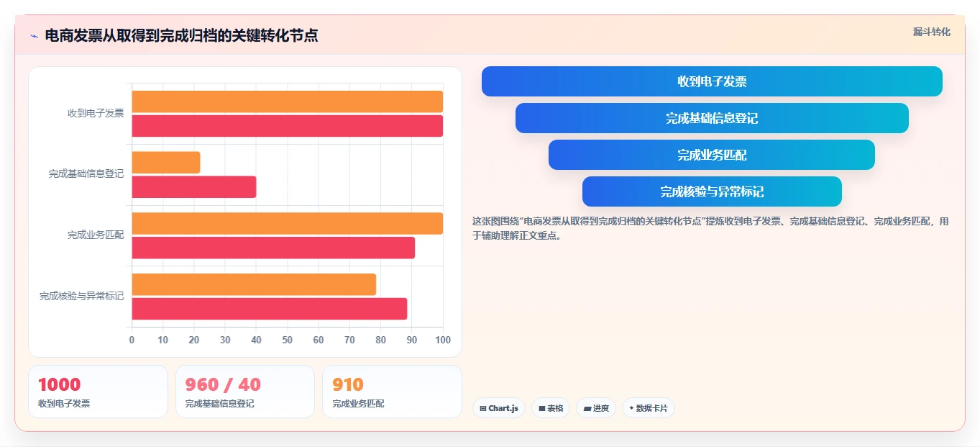
Task: Click the 完成核验与异常标记 y-axis label
Action: click(x=81, y=296)
